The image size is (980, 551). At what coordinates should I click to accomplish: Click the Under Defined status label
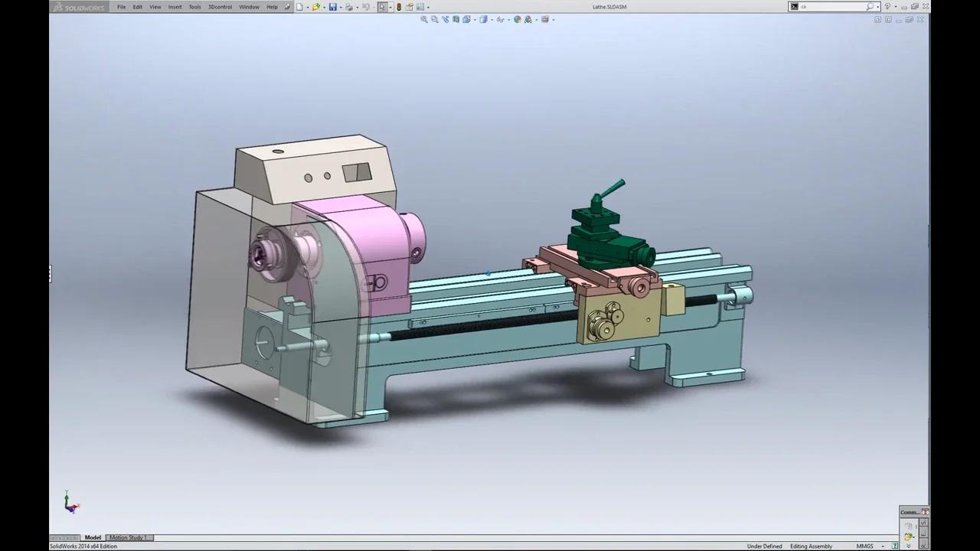click(764, 546)
